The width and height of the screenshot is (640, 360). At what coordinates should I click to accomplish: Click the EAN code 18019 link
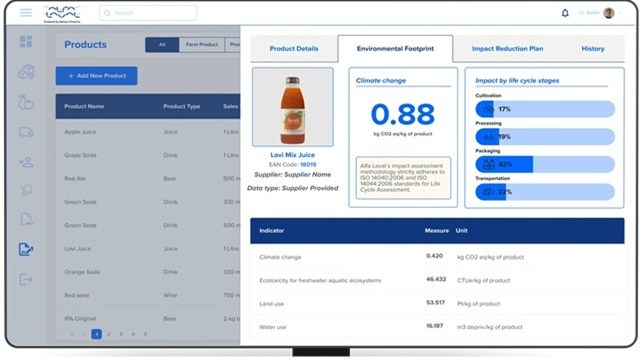[308, 164]
